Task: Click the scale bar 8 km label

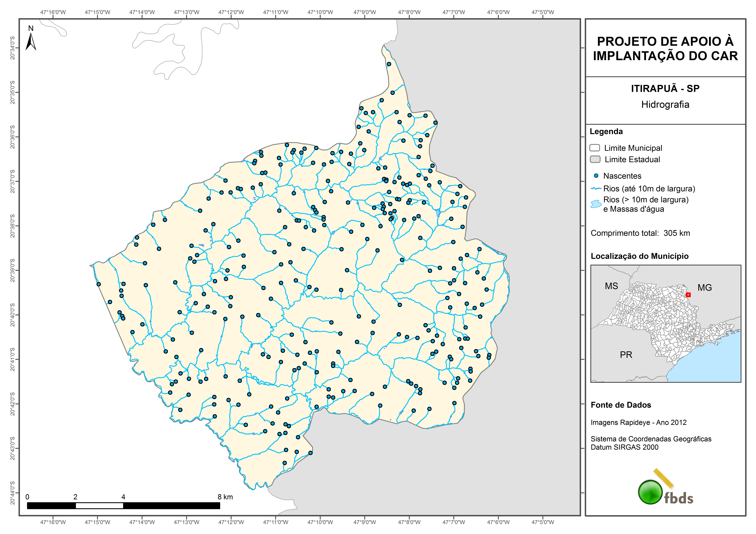Action: point(225,497)
